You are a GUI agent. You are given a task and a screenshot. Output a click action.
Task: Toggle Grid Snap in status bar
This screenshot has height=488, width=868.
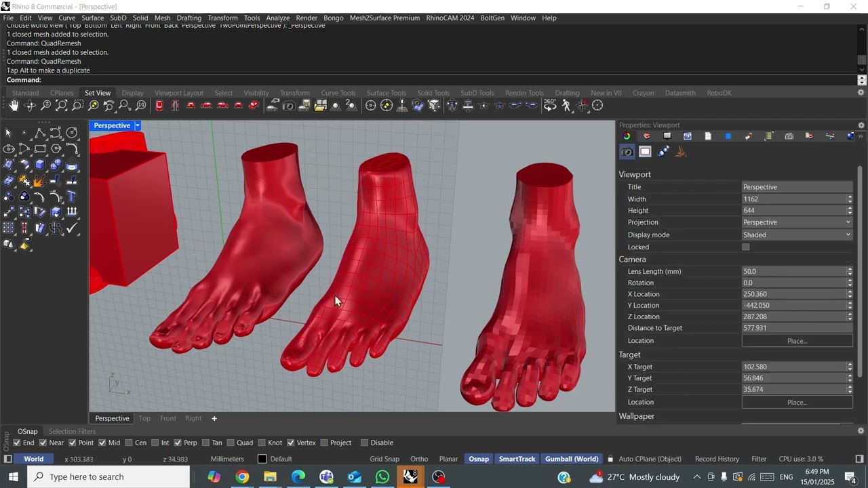(x=384, y=460)
